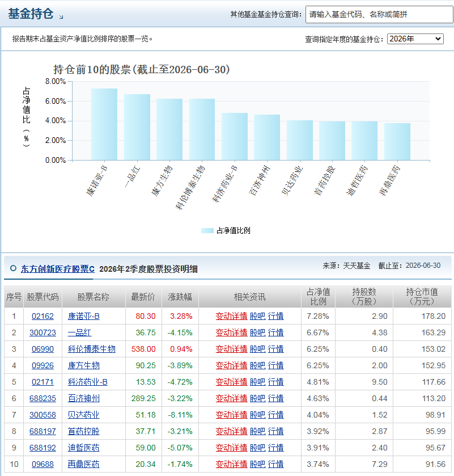
Task: Open stock code 02171 link
Action: pyautogui.click(x=43, y=382)
